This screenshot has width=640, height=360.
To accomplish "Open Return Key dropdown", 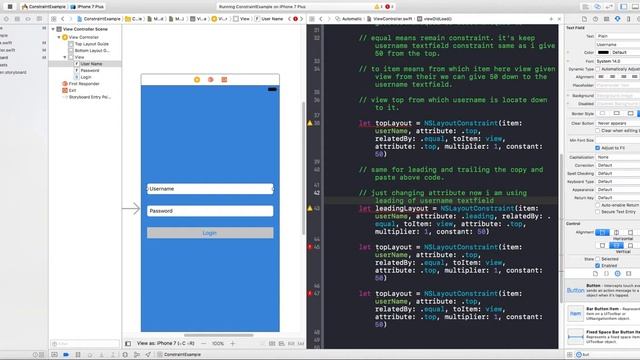I will click(x=618, y=198).
